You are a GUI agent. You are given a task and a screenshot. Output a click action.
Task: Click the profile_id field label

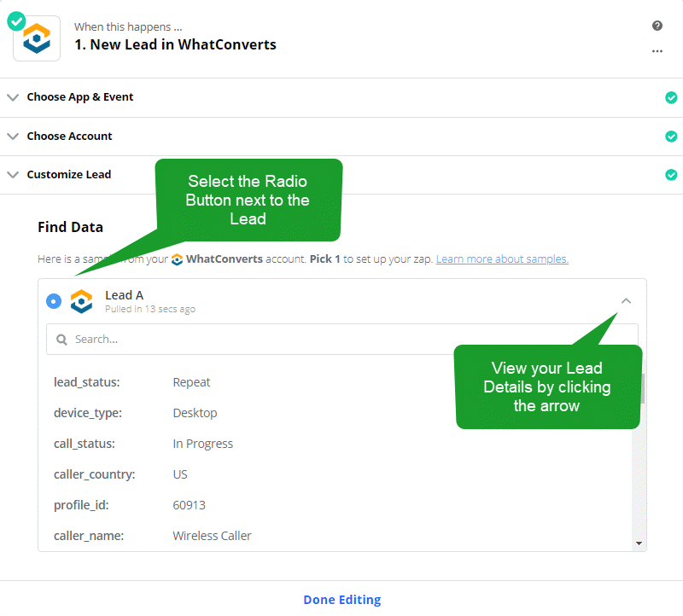point(81,505)
